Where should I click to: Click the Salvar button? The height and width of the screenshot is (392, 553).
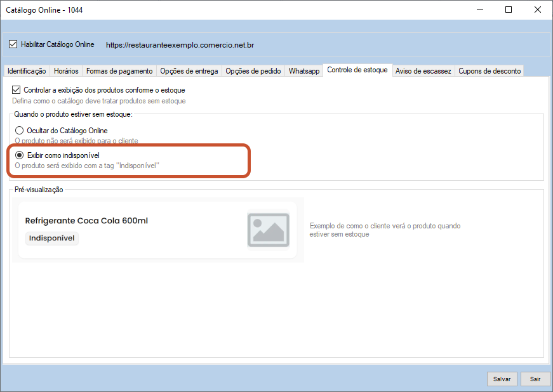tap(502, 379)
